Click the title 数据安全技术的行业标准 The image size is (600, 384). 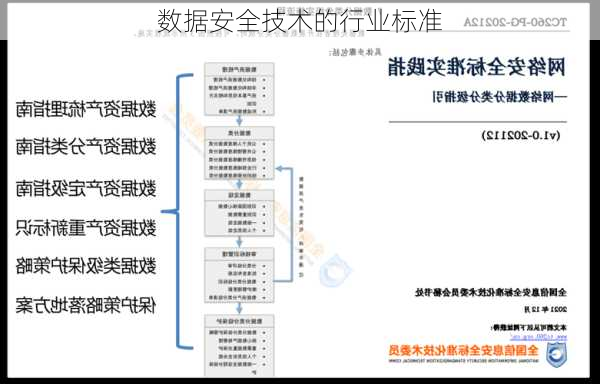pyautogui.click(x=300, y=21)
